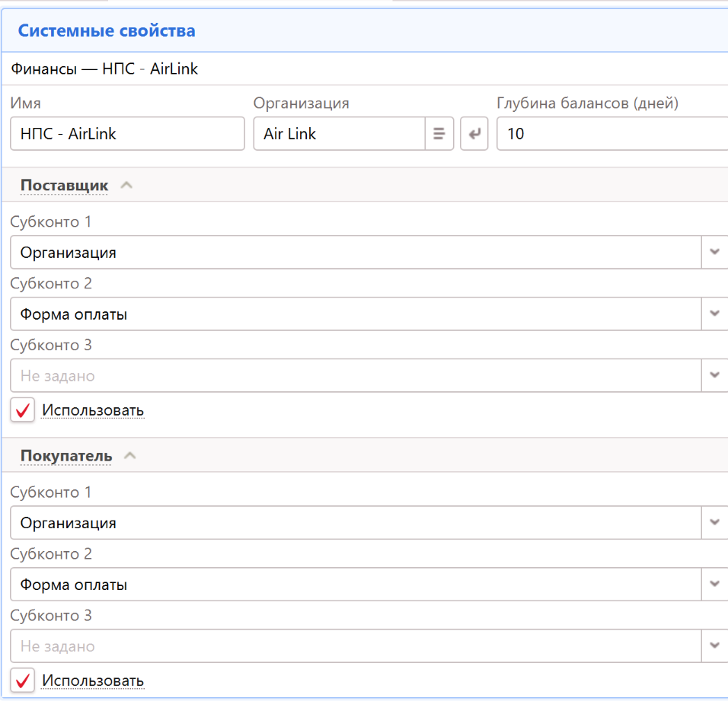Uncheck Использовать checkbox under Поставщик
Screen dimensions: 728x701
click(23, 410)
